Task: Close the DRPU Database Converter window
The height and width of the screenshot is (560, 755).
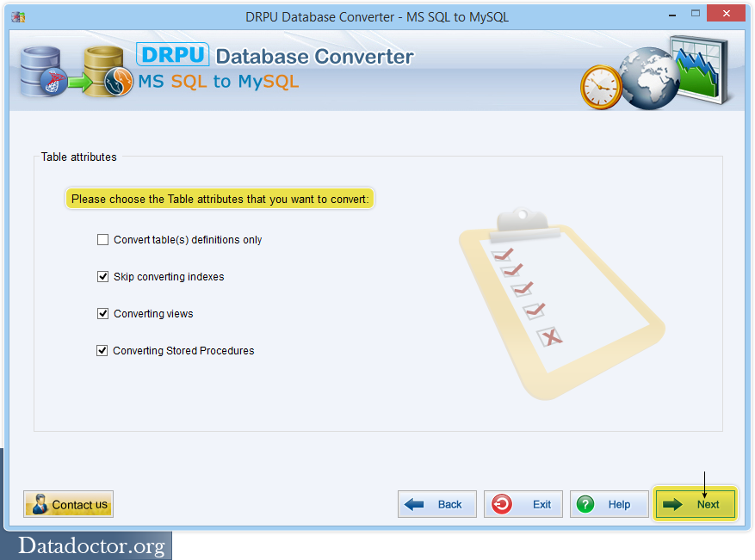Action: 726,14
